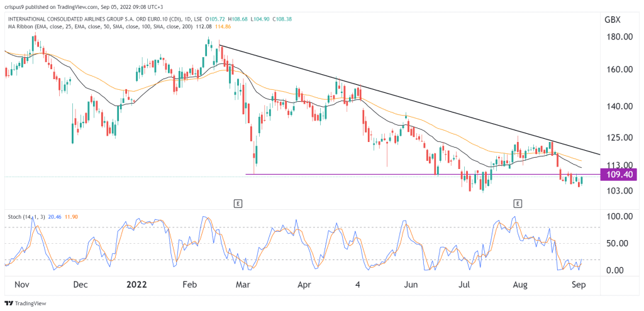Click the 100.00 stochastic axis label
Image resolution: width=644 pixels, height=311 pixels.
[619, 216]
